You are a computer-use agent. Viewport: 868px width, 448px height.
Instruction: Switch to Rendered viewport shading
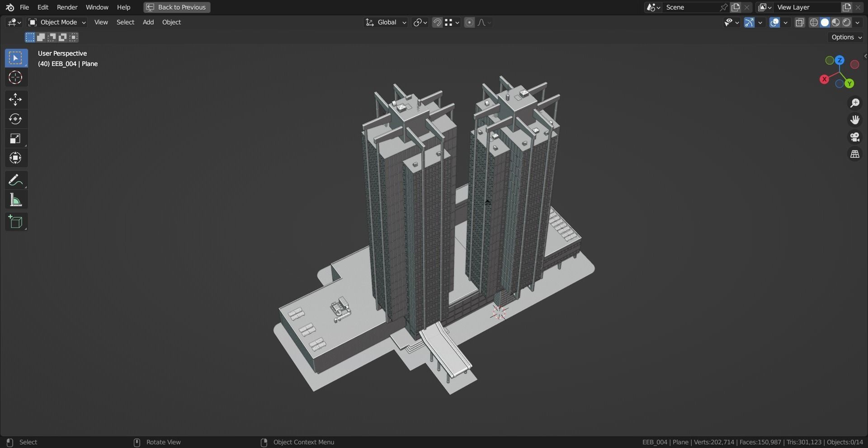[x=847, y=22]
